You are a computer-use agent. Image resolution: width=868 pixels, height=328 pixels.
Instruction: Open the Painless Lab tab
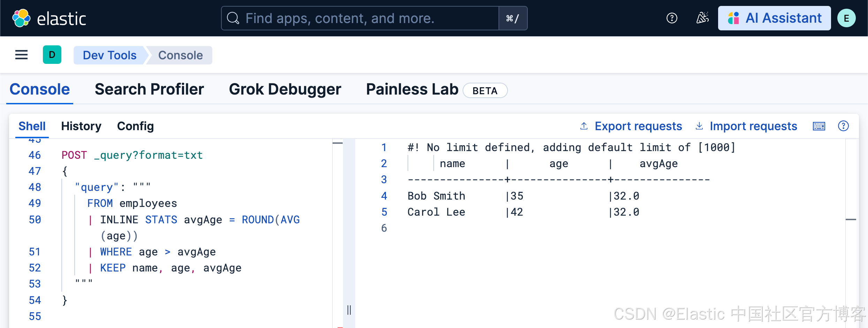tap(412, 89)
